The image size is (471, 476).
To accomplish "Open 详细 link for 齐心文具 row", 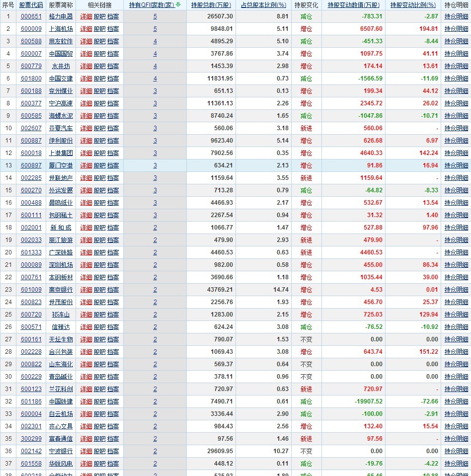I will click(x=86, y=426).
